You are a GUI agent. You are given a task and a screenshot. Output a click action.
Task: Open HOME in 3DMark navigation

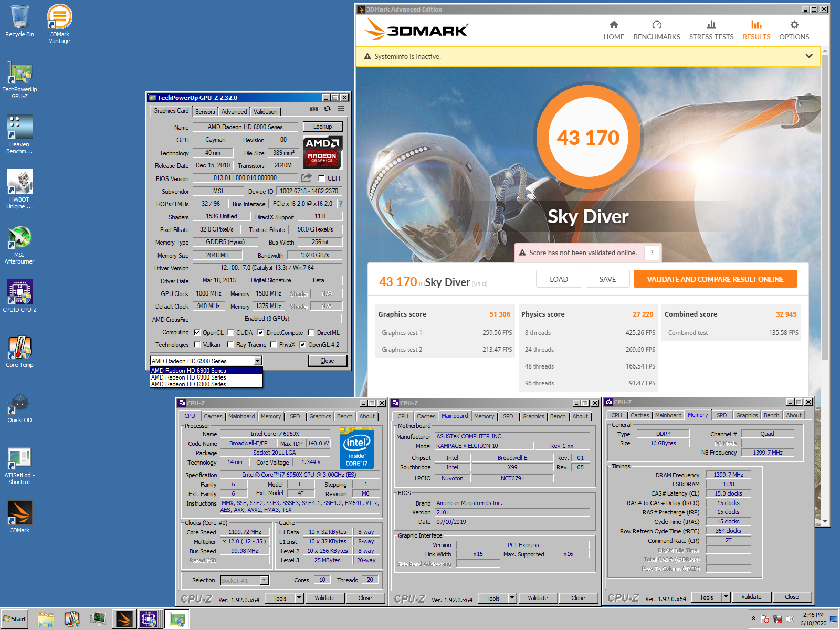pyautogui.click(x=614, y=30)
